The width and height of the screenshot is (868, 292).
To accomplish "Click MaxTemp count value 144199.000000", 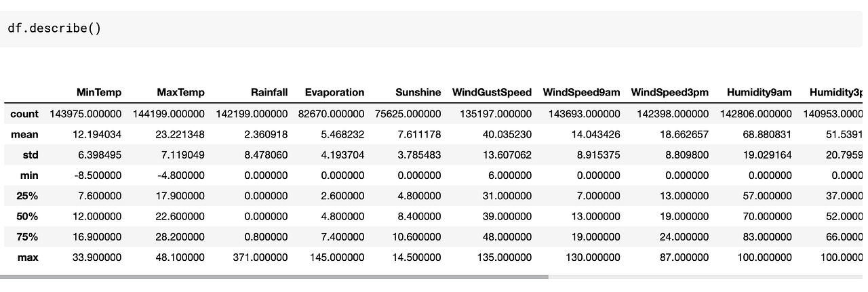I will click(x=168, y=114).
